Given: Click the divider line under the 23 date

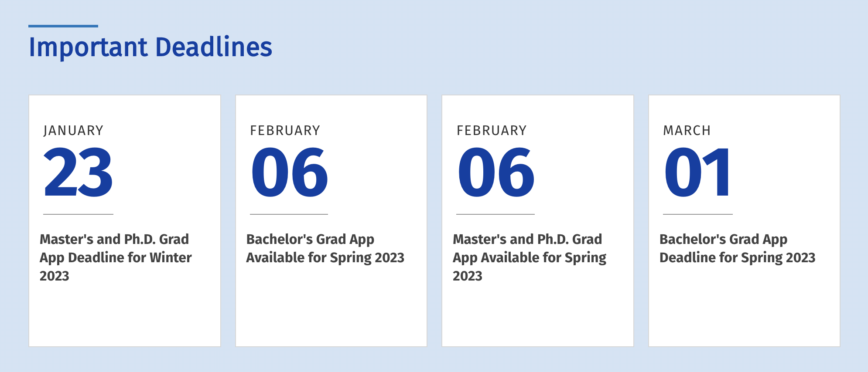Looking at the screenshot, I should [x=78, y=214].
